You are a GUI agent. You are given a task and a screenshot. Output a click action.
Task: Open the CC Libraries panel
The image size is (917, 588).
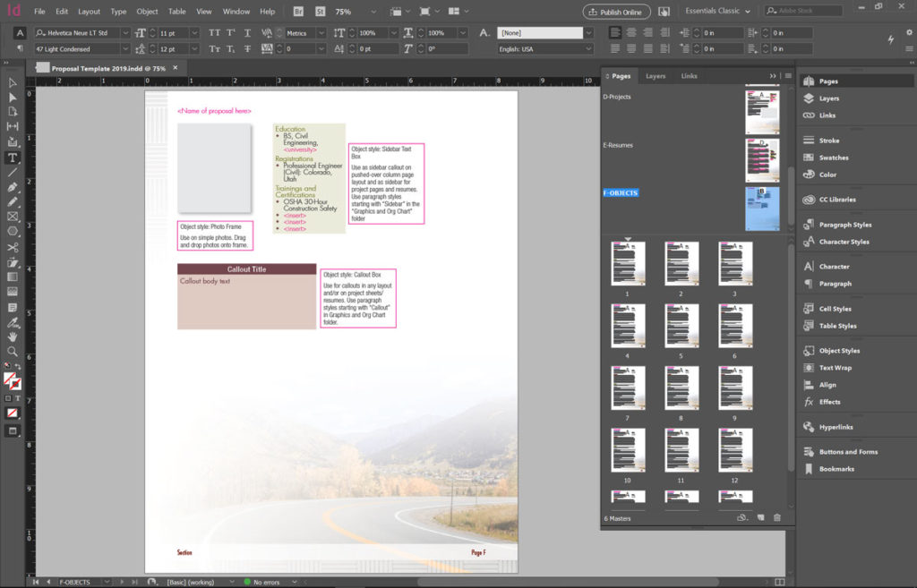pyautogui.click(x=837, y=200)
